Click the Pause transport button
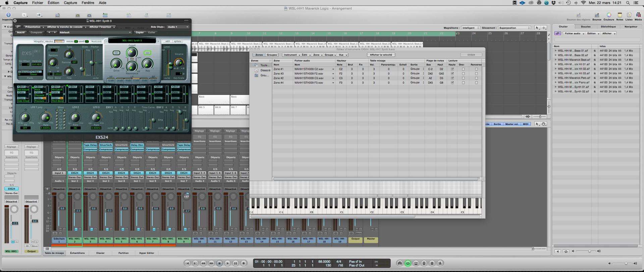 [235, 263]
